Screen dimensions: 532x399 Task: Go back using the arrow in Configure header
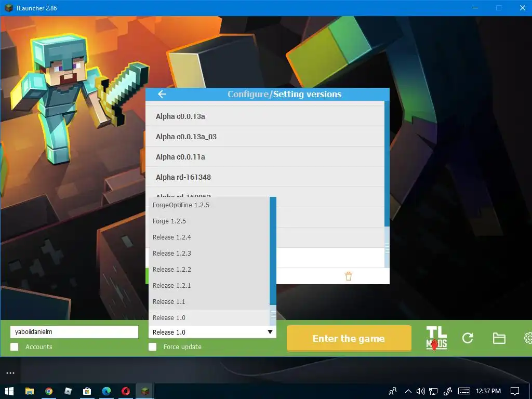[x=162, y=95]
